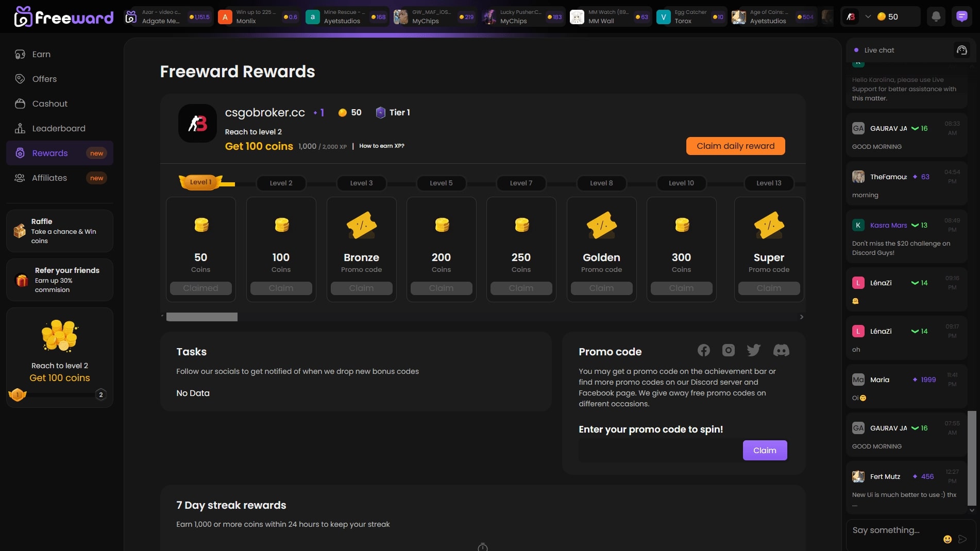Open the How to earn XP link

pos(381,146)
